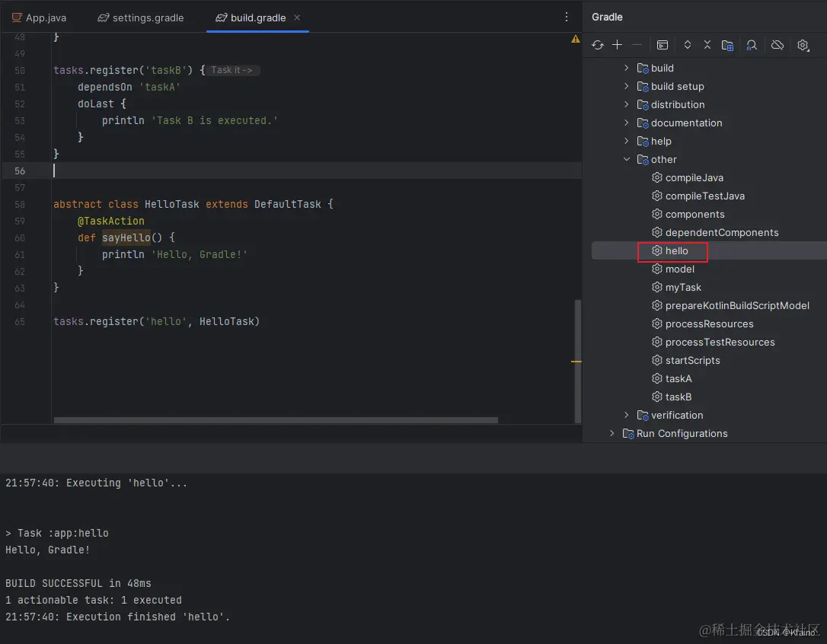
Task: Select the startScripts task
Action: pos(692,360)
